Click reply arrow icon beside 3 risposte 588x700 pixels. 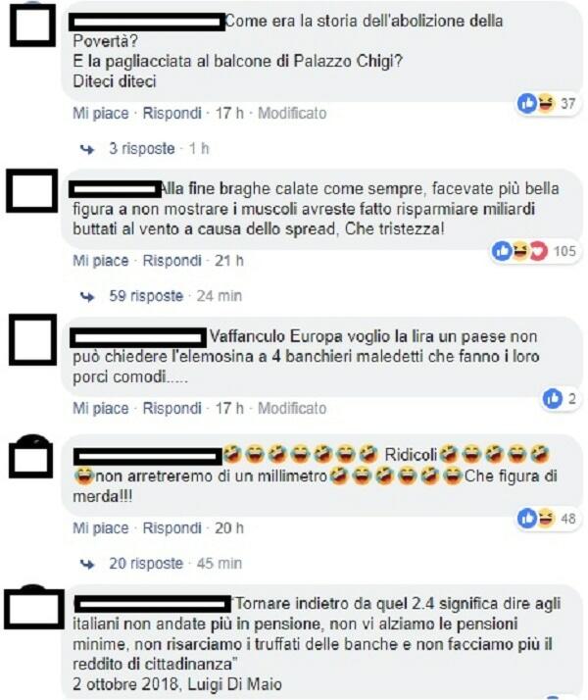click(x=87, y=149)
